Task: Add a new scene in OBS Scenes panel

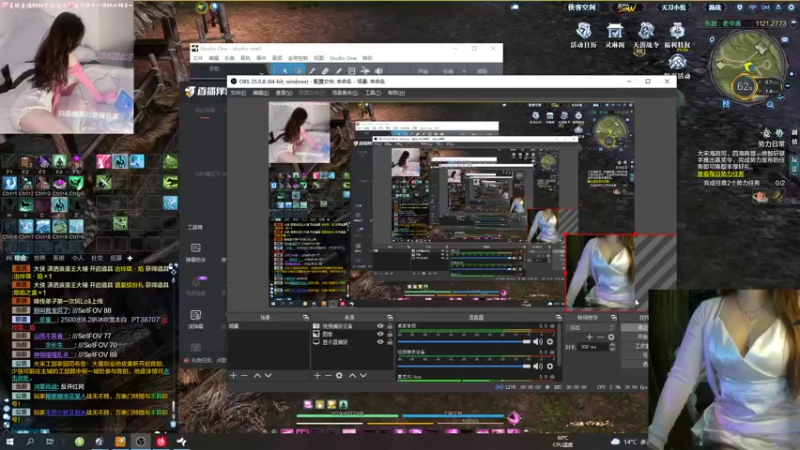Action: click(233, 376)
